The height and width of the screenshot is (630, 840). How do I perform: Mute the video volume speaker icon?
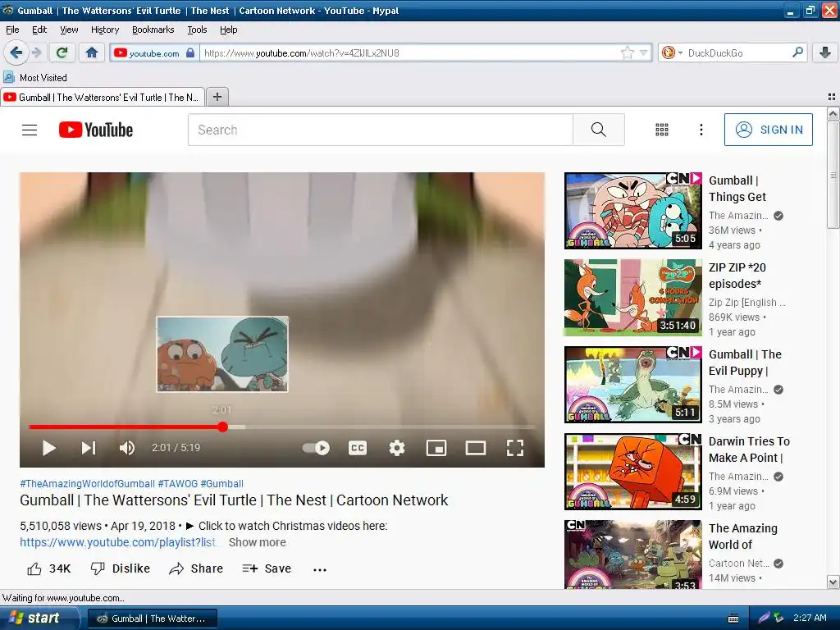[x=127, y=448]
